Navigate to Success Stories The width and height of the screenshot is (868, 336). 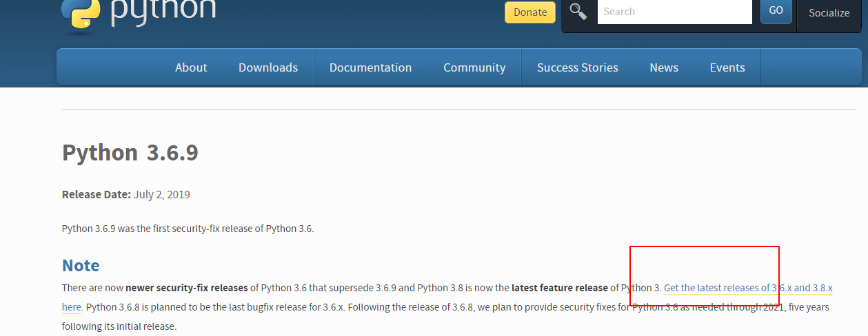click(578, 67)
